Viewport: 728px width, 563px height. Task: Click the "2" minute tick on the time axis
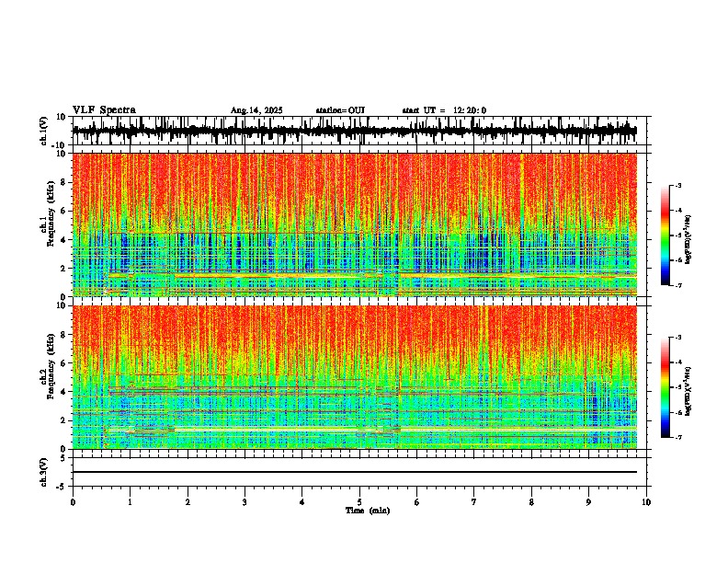[188, 502]
